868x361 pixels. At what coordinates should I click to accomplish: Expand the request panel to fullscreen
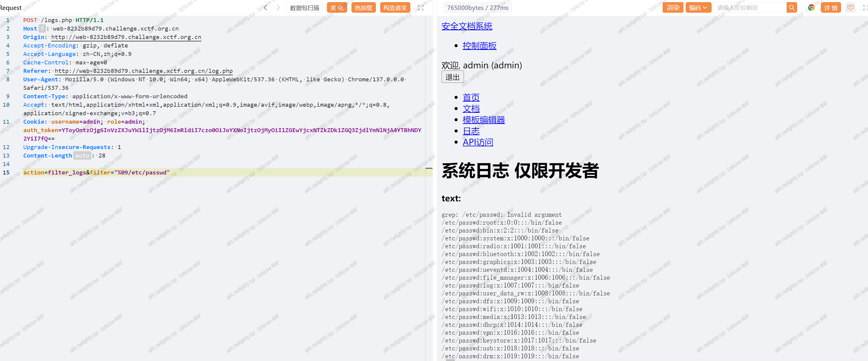coord(420,8)
